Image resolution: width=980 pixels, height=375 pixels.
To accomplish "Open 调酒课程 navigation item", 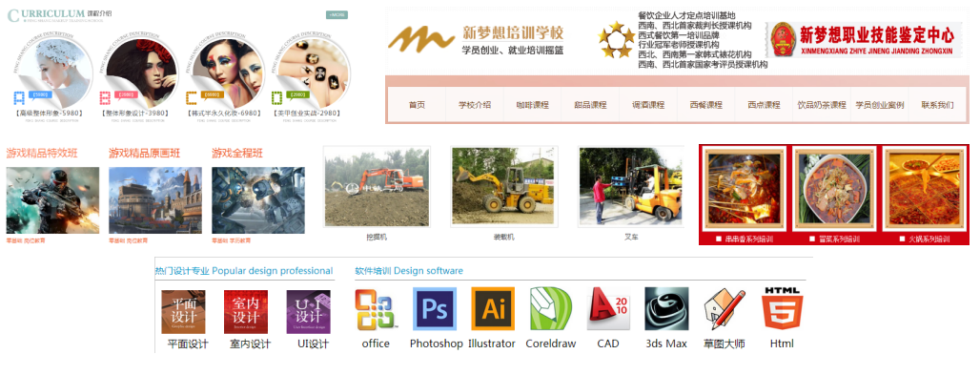I will click(x=648, y=105).
